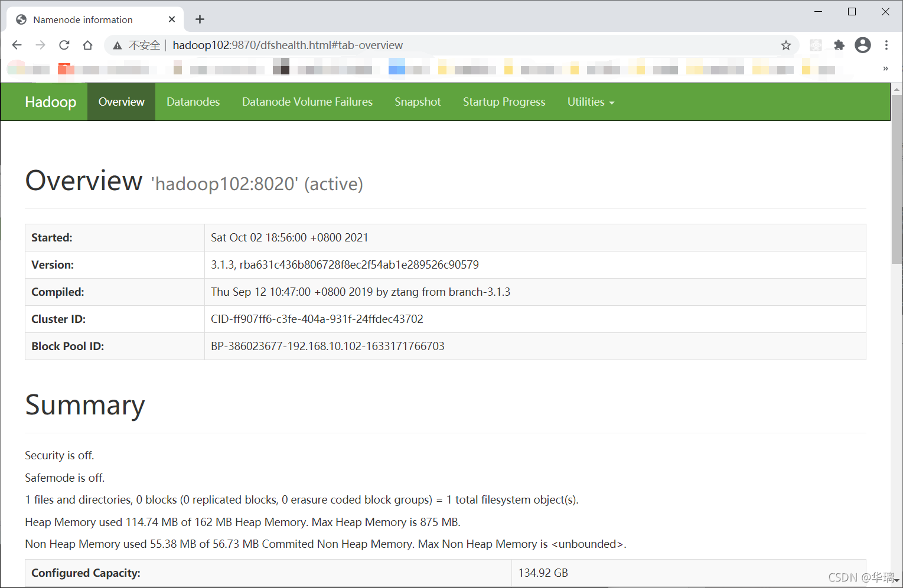Click the browser forward arrow
903x588 pixels.
[x=40, y=45]
